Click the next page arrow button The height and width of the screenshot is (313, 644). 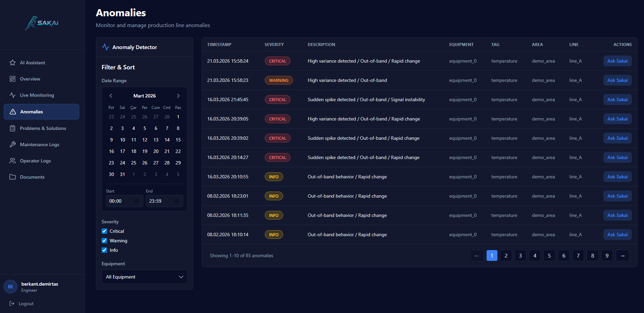tap(622, 255)
